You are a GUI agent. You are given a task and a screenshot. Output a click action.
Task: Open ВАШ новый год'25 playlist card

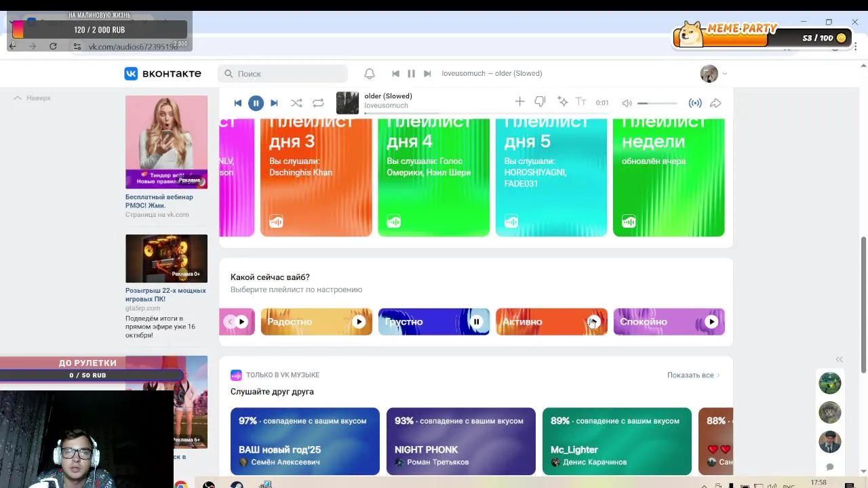click(x=305, y=441)
